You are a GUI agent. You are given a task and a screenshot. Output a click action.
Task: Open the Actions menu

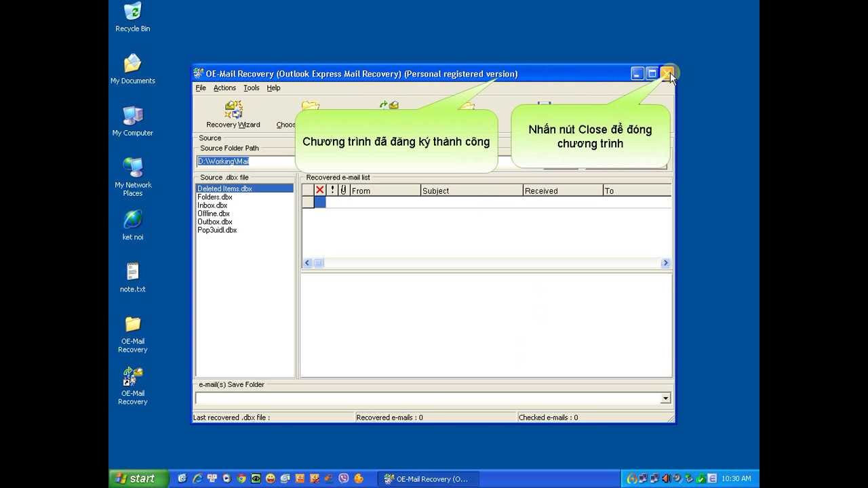224,88
